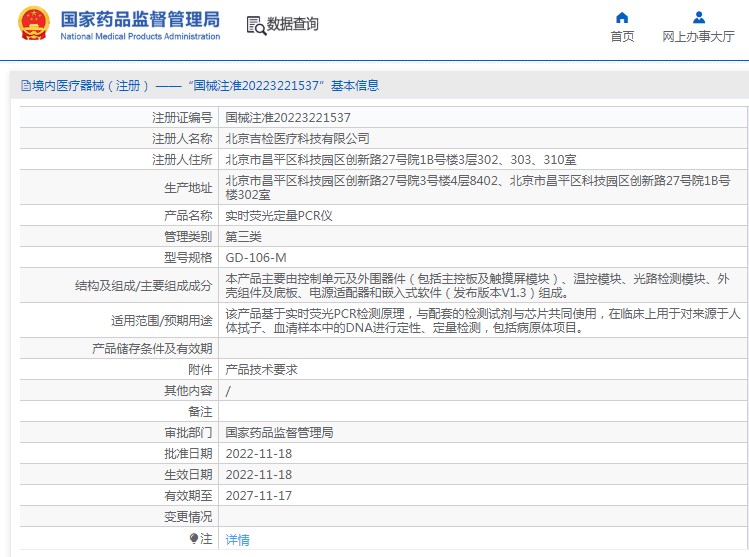Click the 附件 label
This screenshot has width=749, height=557.
[200, 370]
